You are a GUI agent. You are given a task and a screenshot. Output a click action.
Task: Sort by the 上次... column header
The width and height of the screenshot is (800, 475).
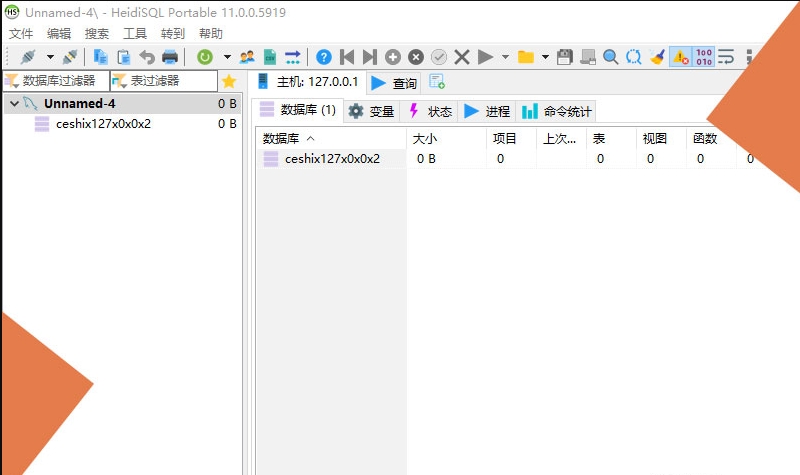561,138
